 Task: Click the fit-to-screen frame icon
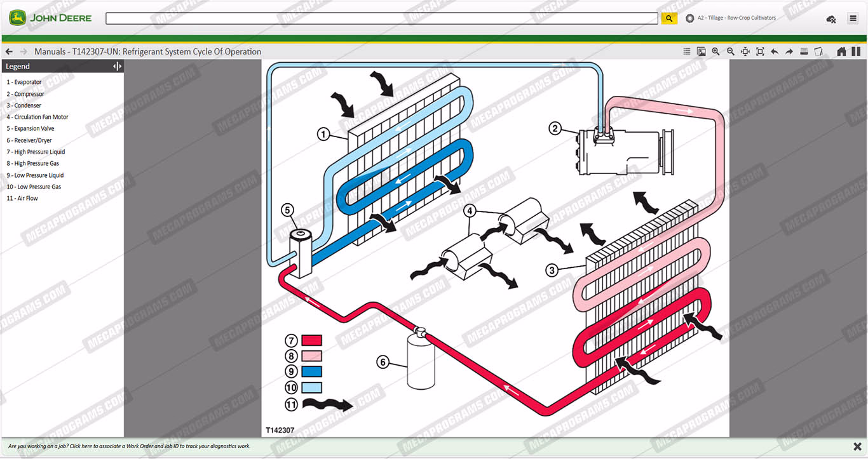760,51
